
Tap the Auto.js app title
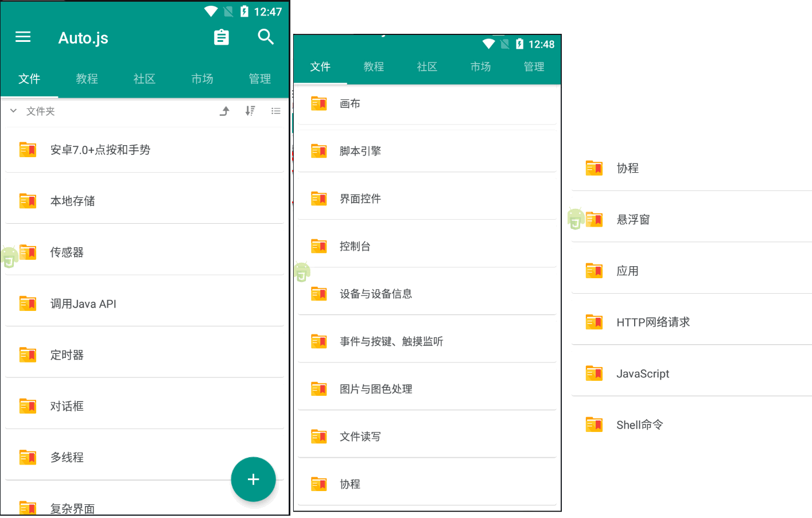(83, 38)
